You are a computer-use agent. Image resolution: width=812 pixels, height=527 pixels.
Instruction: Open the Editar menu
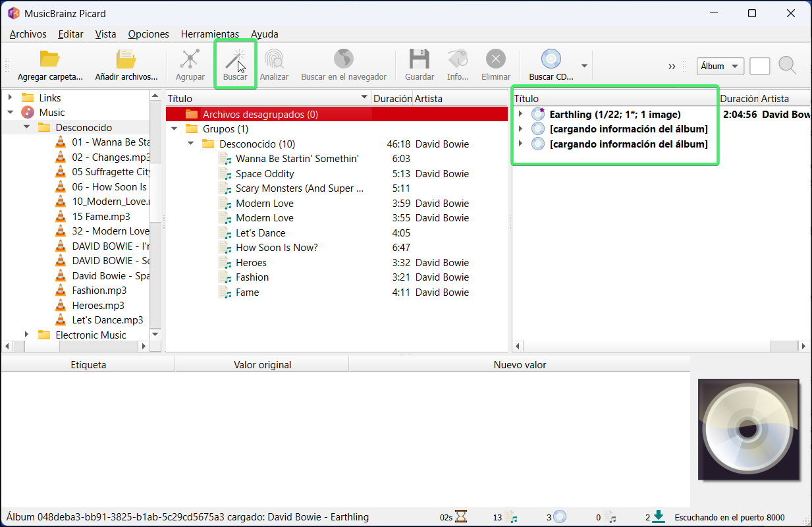(x=70, y=34)
